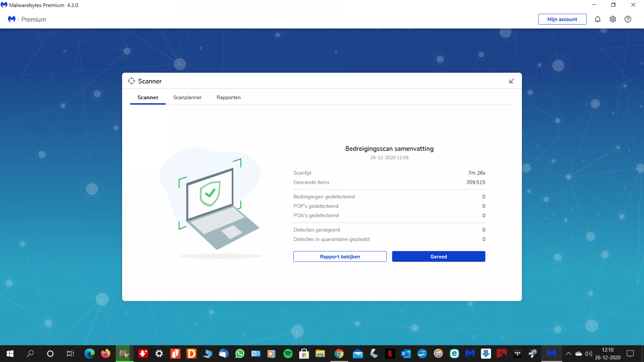Click the active Malwarebytes taskbar icon
The image size is (644, 362).
tap(552, 354)
